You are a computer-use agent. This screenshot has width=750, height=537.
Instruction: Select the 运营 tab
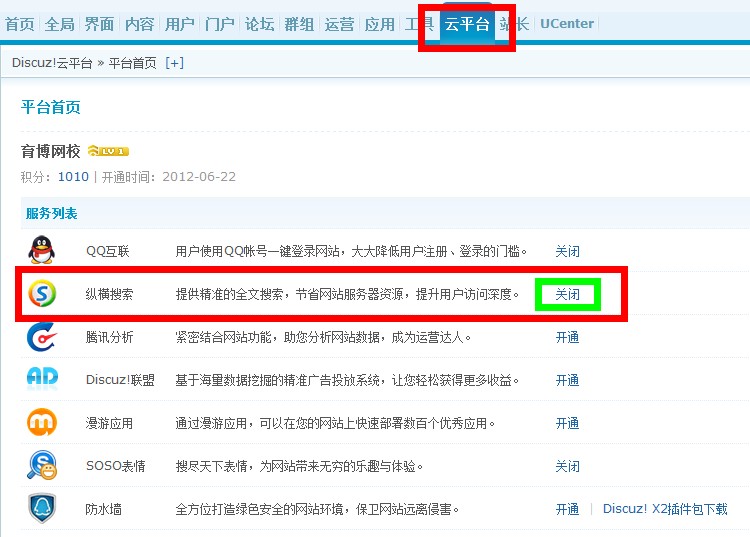pos(339,23)
